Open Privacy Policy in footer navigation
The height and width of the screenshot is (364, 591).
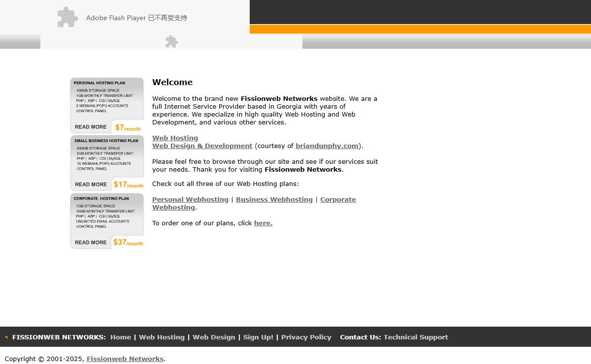[x=306, y=337]
